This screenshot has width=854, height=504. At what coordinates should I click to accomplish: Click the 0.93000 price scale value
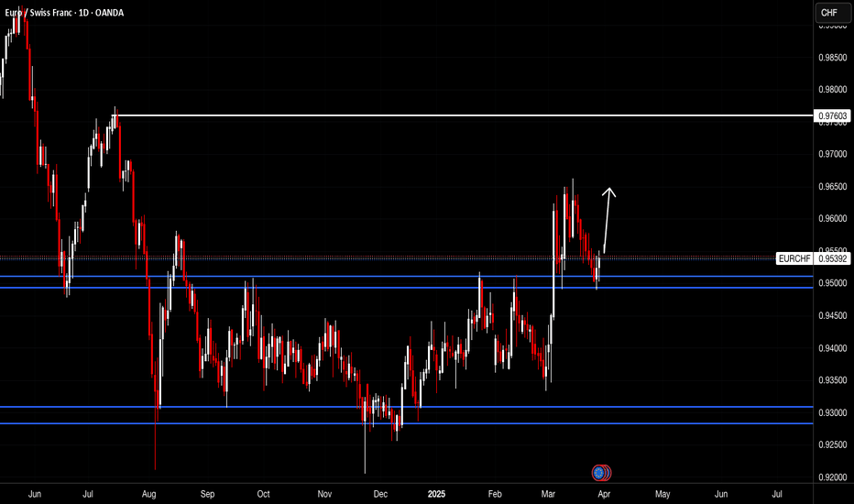pos(833,412)
